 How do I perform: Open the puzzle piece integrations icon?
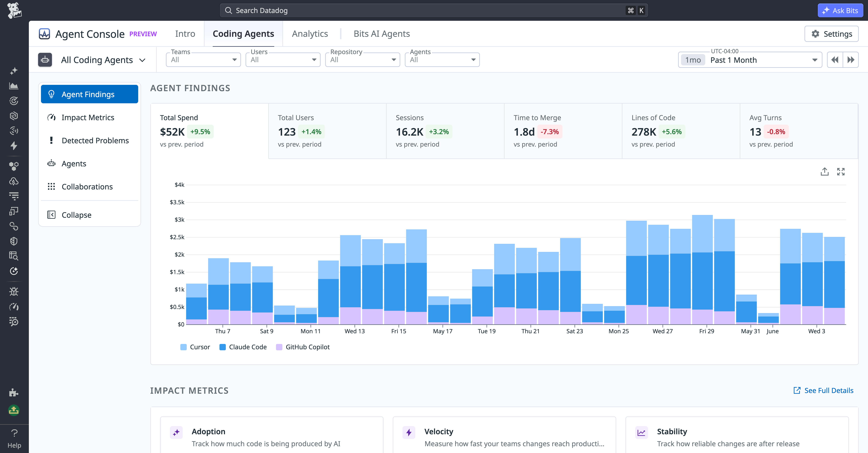tap(14, 392)
